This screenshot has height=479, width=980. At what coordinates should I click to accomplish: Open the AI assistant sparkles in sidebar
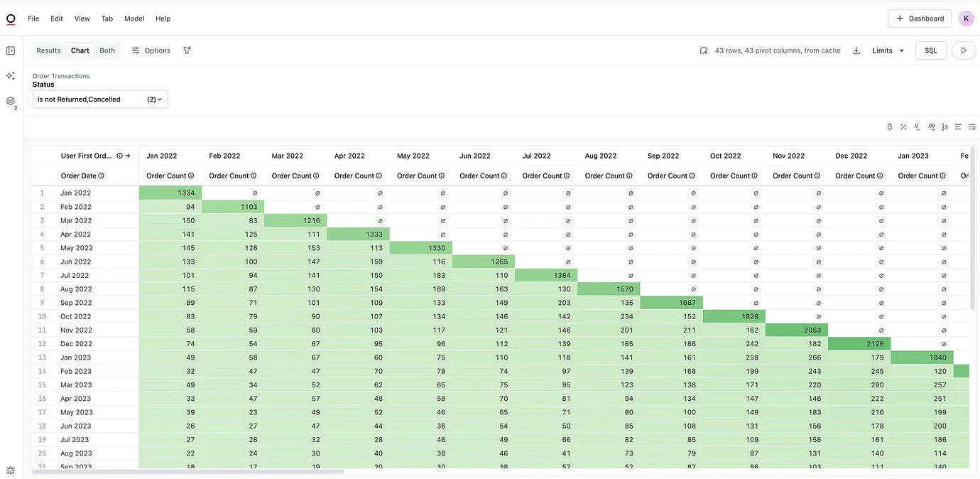pos(10,75)
